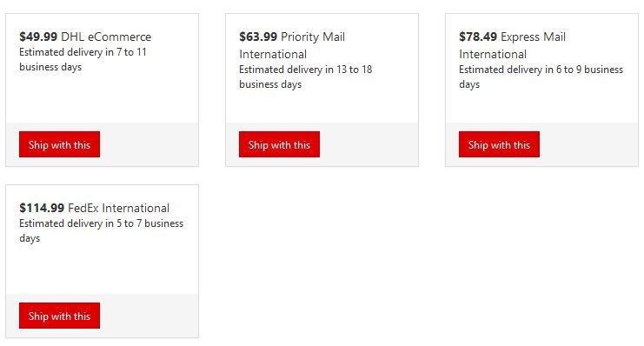This screenshot has width=644, height=346.
Task: Click the 7 to 11 business days estimate
Action: 83,60
